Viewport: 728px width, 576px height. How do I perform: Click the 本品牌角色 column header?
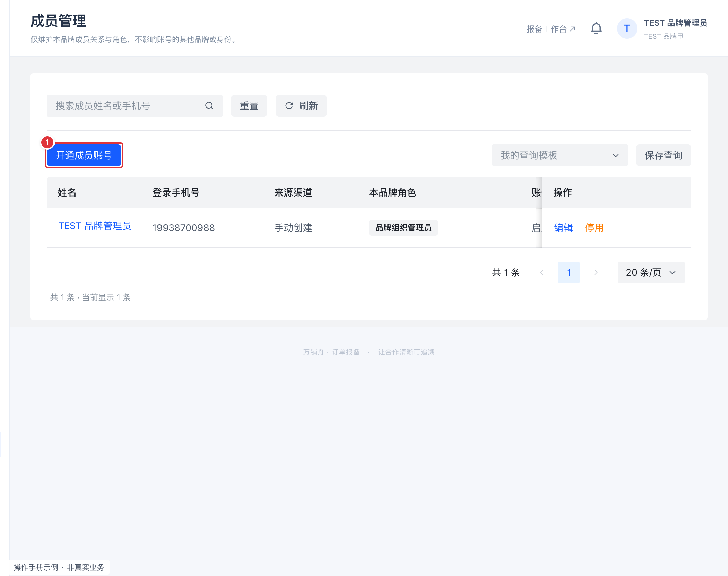coord(393,192)
